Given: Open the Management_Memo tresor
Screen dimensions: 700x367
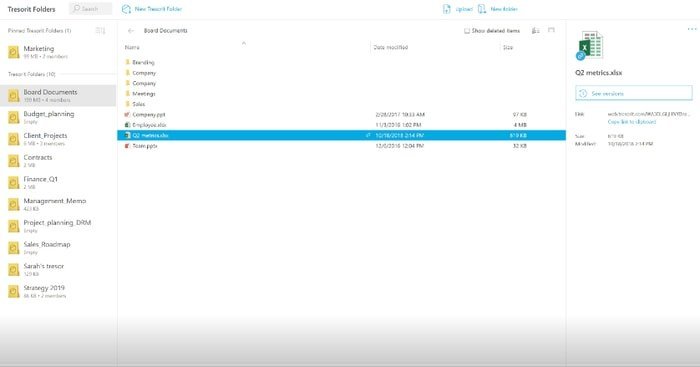Looking at the screenshot, I should point(58,204).
